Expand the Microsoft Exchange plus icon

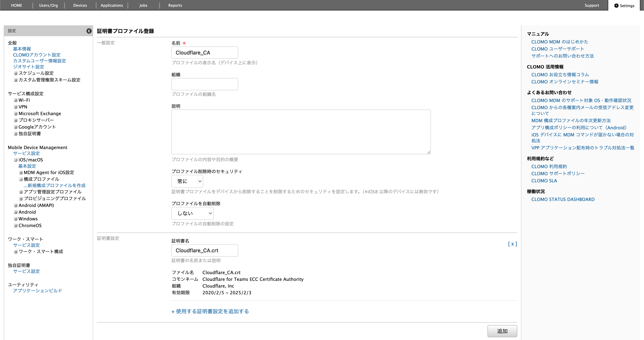point(15,114)
